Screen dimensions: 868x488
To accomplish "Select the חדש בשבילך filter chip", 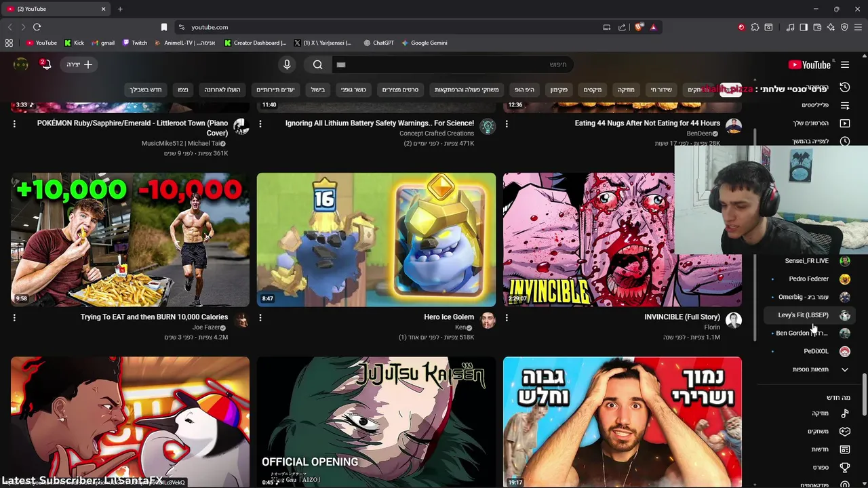I will pyautogui.click(x=146, y=89).
